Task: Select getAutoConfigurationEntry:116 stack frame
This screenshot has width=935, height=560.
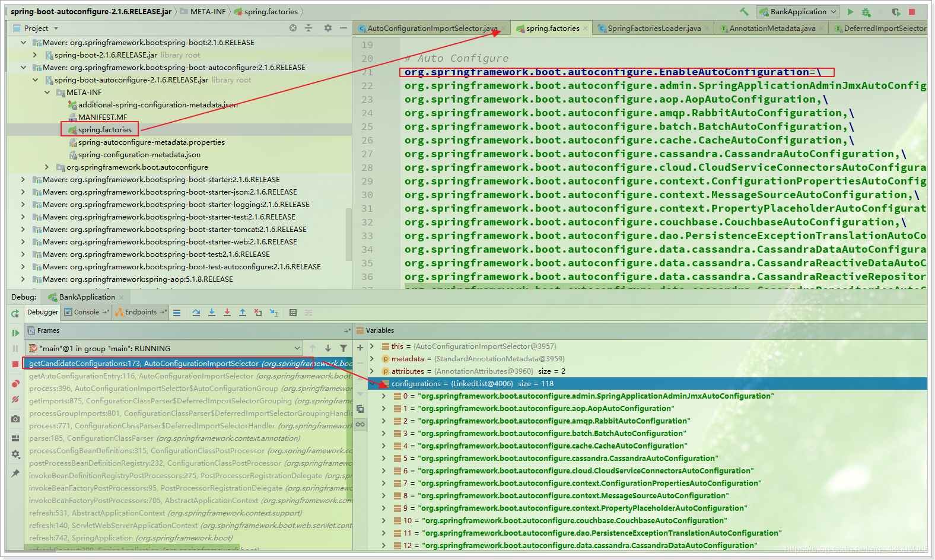Action: (189, 376)
